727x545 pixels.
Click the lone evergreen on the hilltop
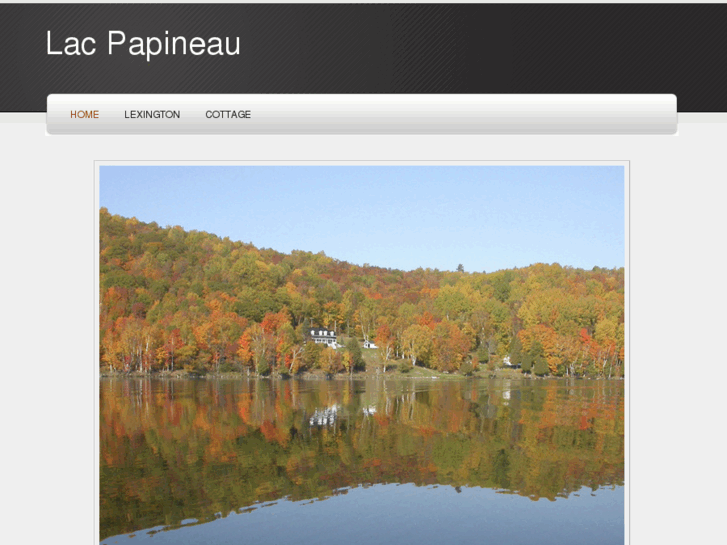(460, 268)
